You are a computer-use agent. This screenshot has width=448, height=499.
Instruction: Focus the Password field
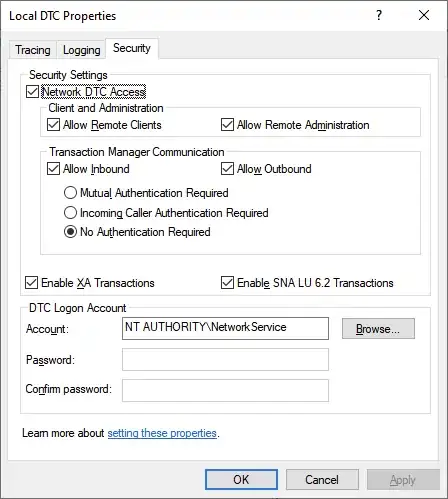[x=225, y=359]
